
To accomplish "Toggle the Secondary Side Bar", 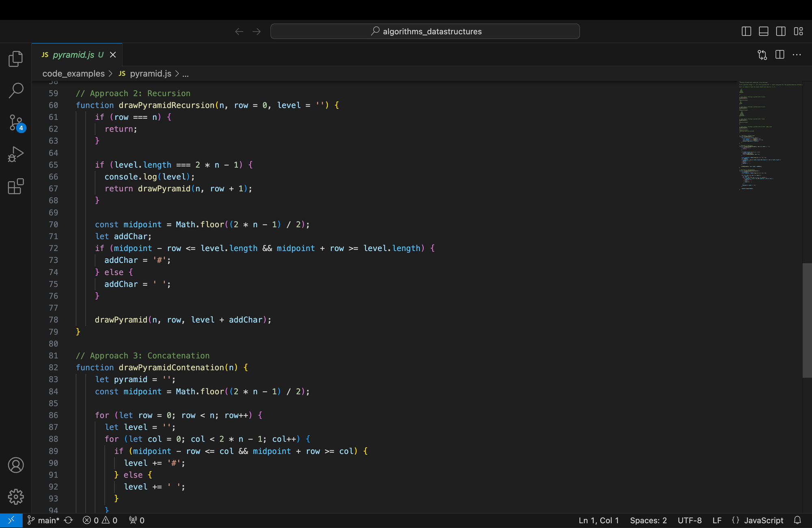I will (780, 31).
